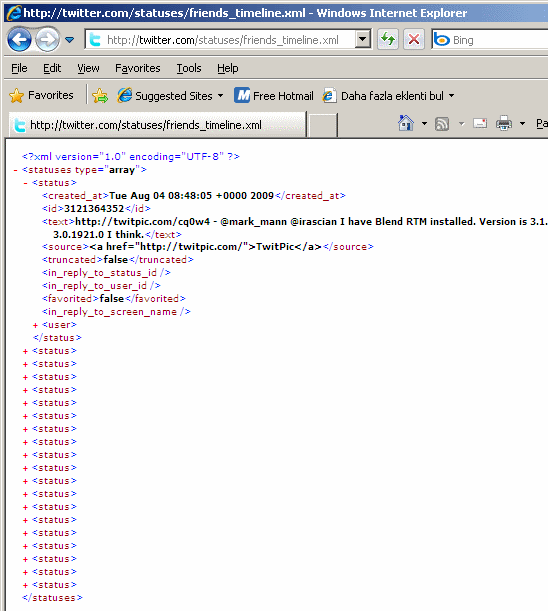The width and height of the screenshot is (548, 611).
Task: Click the Add to Favorites Bar icon
Action: (x=100, y=95)
